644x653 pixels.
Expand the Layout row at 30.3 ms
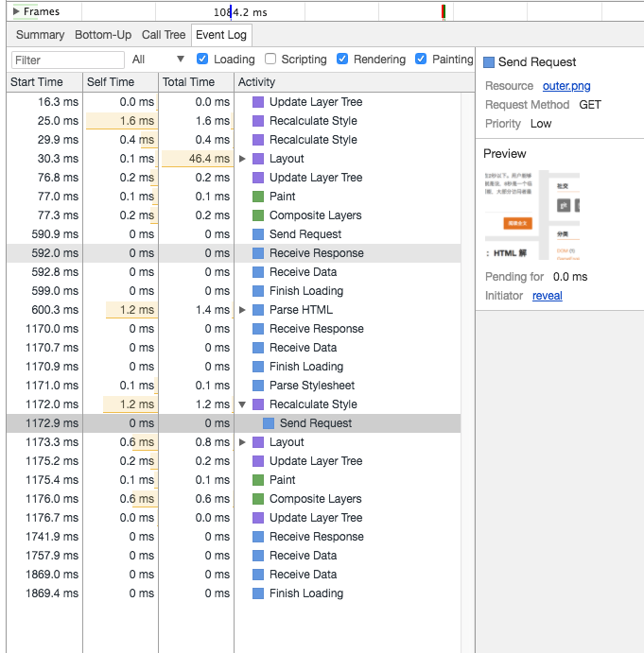(243, 159)
